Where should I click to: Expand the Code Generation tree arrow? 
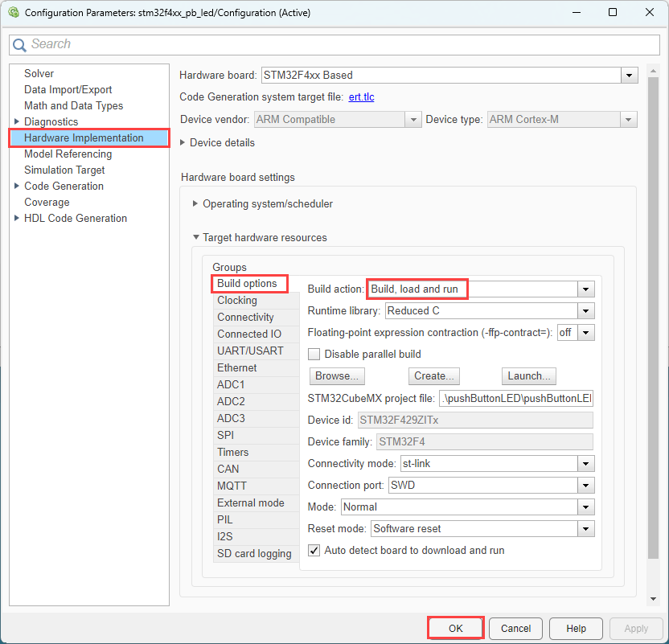[x=17, y=186]
